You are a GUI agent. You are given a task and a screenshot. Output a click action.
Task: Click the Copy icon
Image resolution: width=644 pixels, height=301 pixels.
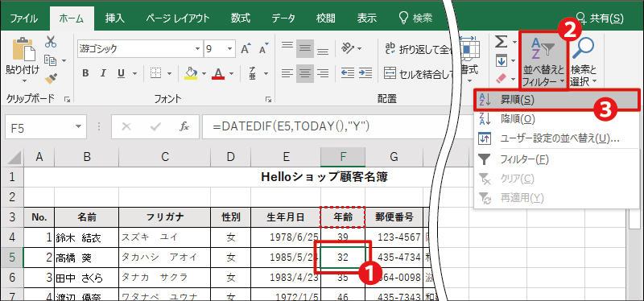click(x=51, y=60)
